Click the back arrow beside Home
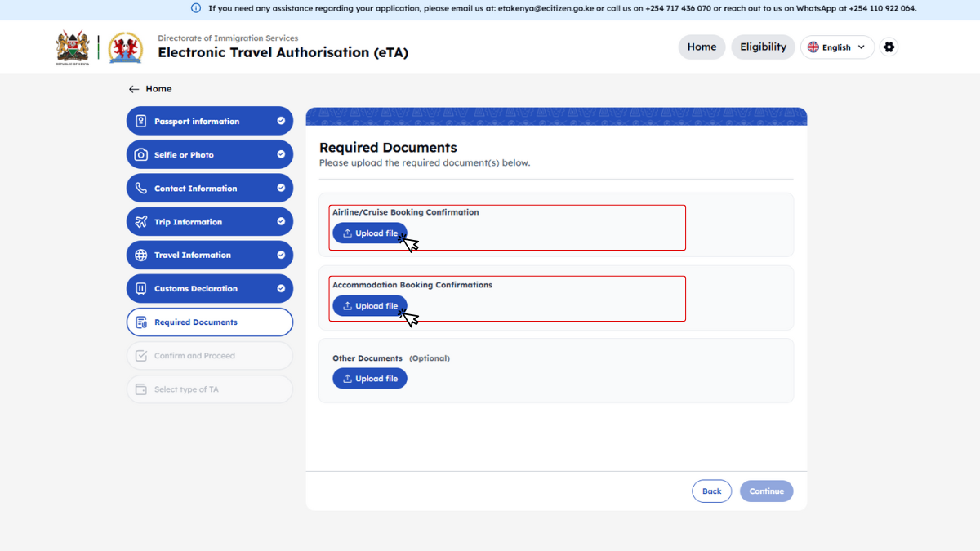 [x=134, y=89]
